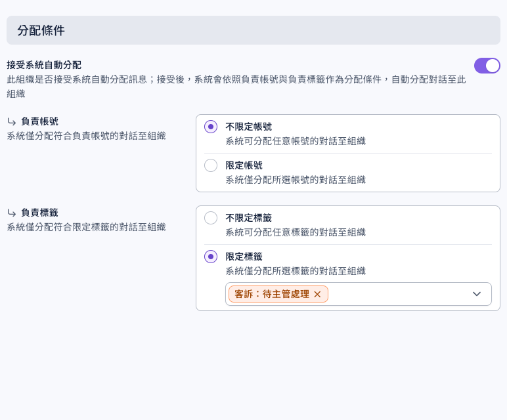The height and width of the screenshot is (420, 507).
Task: Click the 客訴：待主管處理 tag chip label
Action: tap(272, 294)
